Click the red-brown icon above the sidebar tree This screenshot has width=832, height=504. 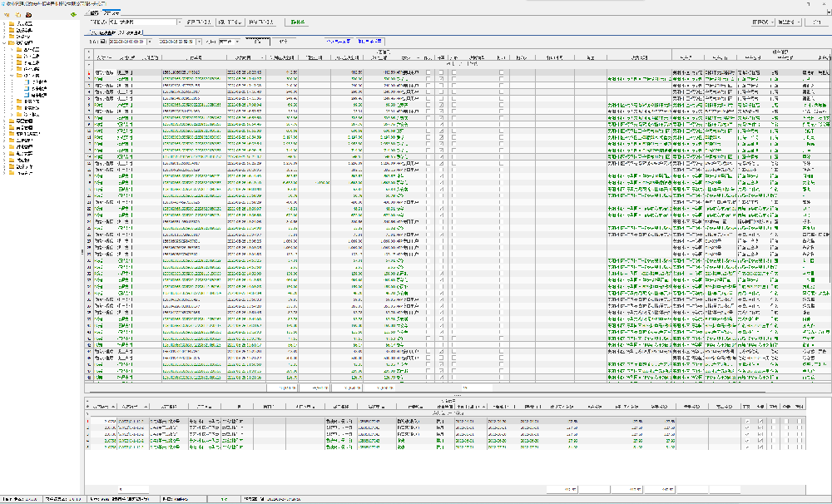(x=28, y=15)
